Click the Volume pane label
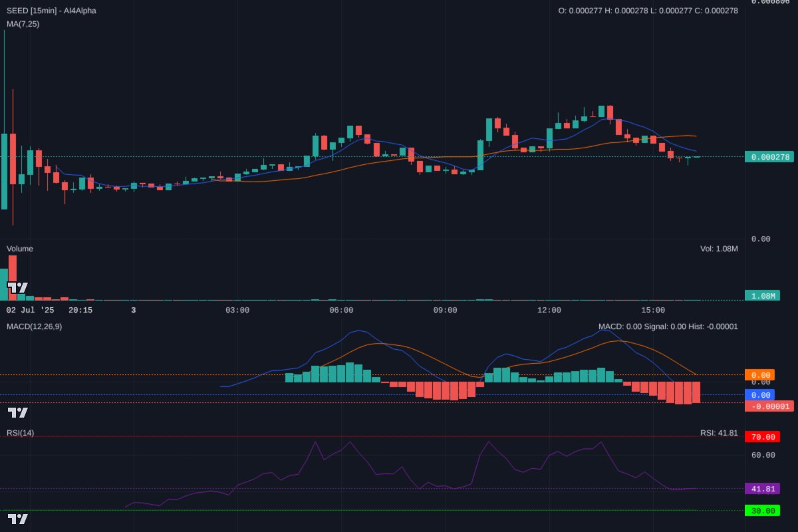The width and height of the screenshot is (798, 532). 20,249
